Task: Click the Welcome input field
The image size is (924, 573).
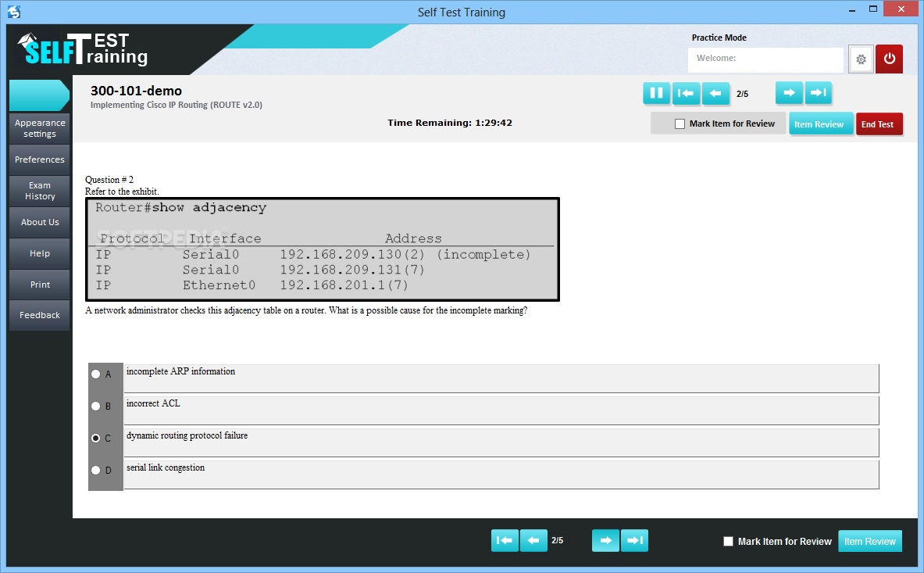Action: tap(765, 59)
